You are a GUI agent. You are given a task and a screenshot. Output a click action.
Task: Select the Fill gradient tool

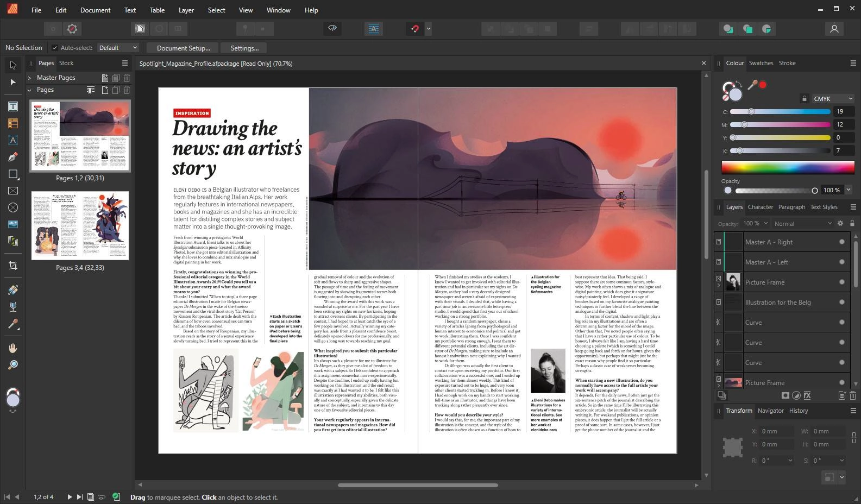tap(13, 290)
